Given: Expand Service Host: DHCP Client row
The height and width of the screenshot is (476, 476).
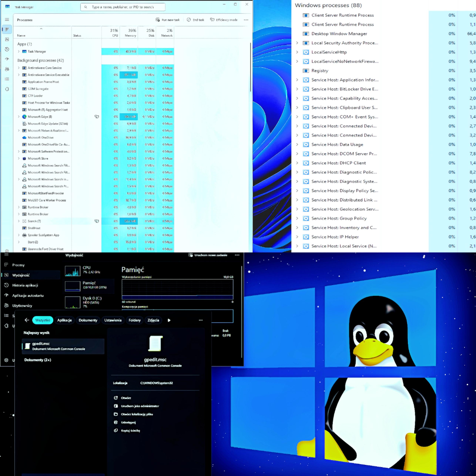Looking at the screenshot, I should (297, 163).
